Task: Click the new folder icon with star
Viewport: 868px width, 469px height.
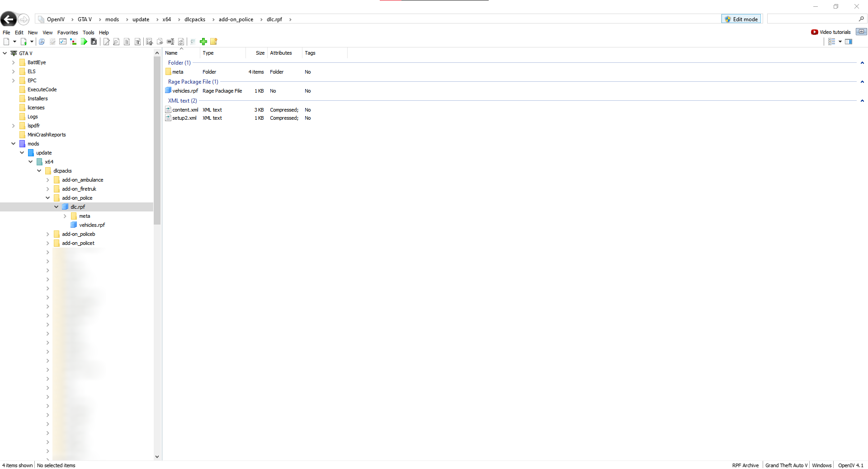Action: [214, 42]
